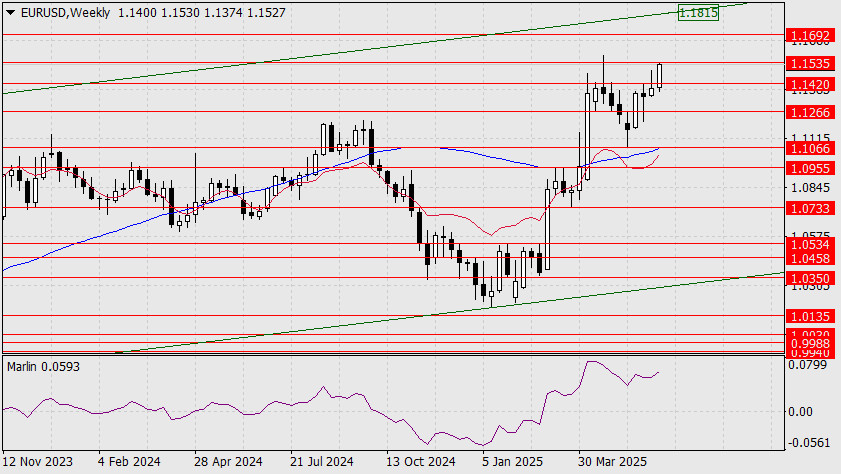841x474 pixels.
Task: Select the 1.0458 red level label
Action: [810, 258]
